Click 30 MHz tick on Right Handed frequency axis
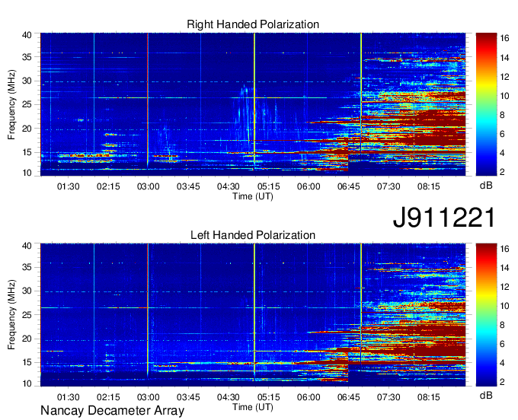518x420 pixels. 27,81
